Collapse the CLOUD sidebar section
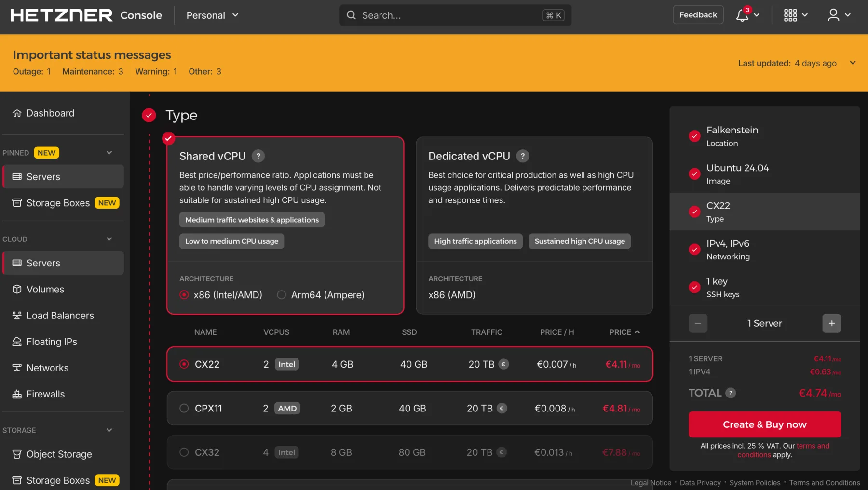Screen dimensions: 868x490 click(x=109, y=239)
